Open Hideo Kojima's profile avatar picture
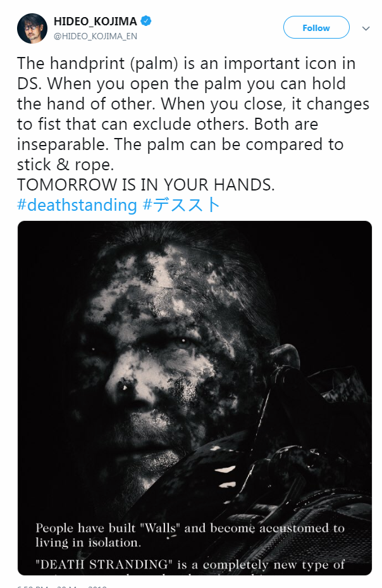Screen dimensions: 382x588 click(32, 28)
